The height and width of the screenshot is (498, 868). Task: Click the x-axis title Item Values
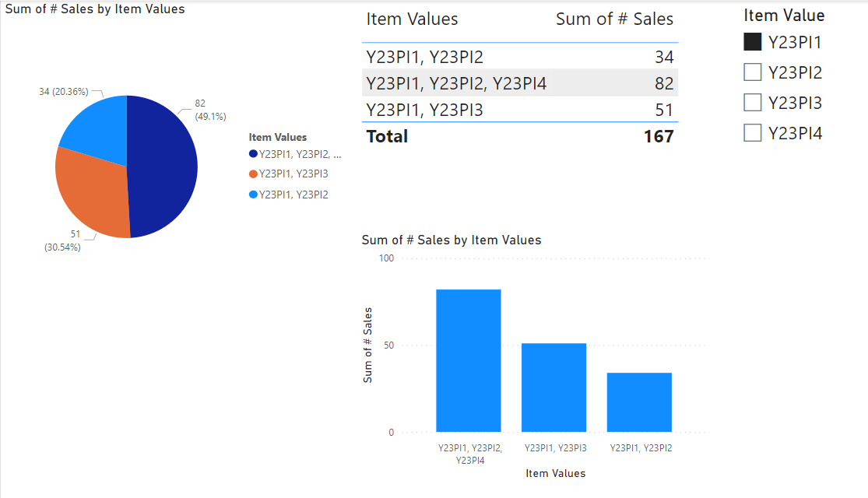click(x=555, y=474)
